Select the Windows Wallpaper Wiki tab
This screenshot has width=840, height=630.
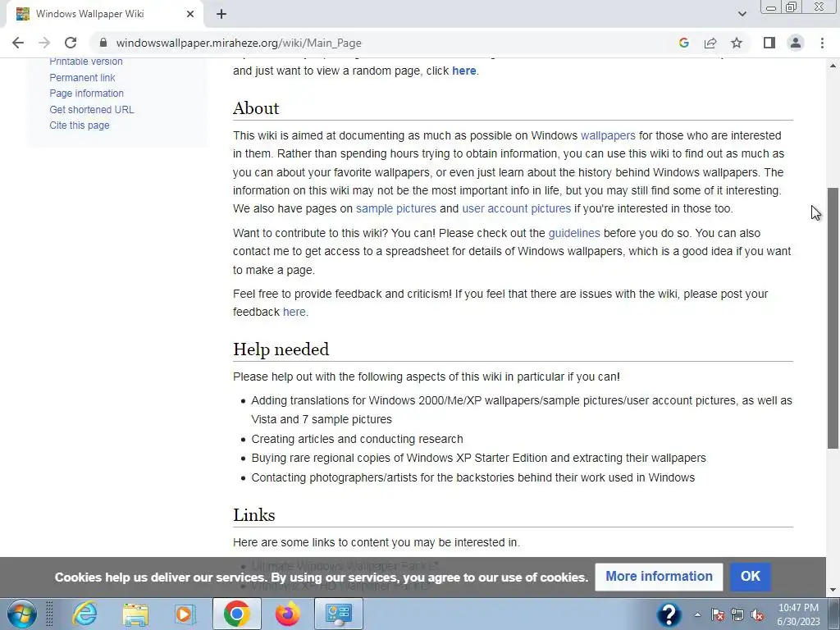coord(104,14)
